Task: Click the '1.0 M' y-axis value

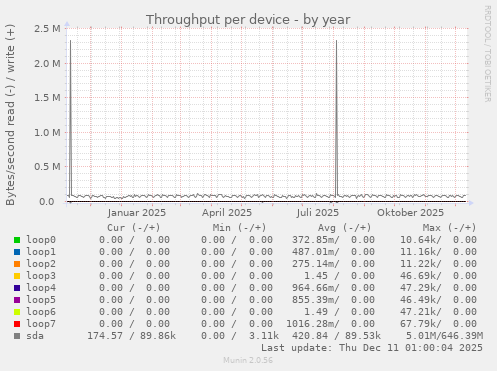Action: pyautogui.click(x=47, y=132)
